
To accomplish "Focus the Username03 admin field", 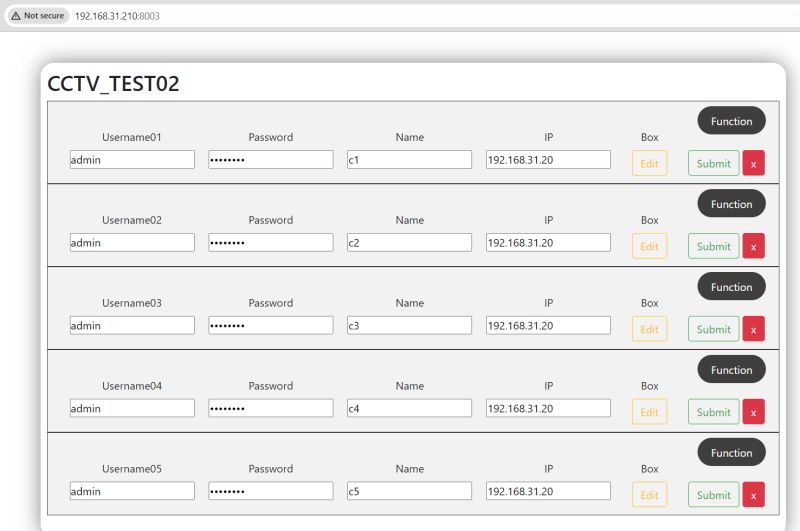I will click(x=132, y=325).
